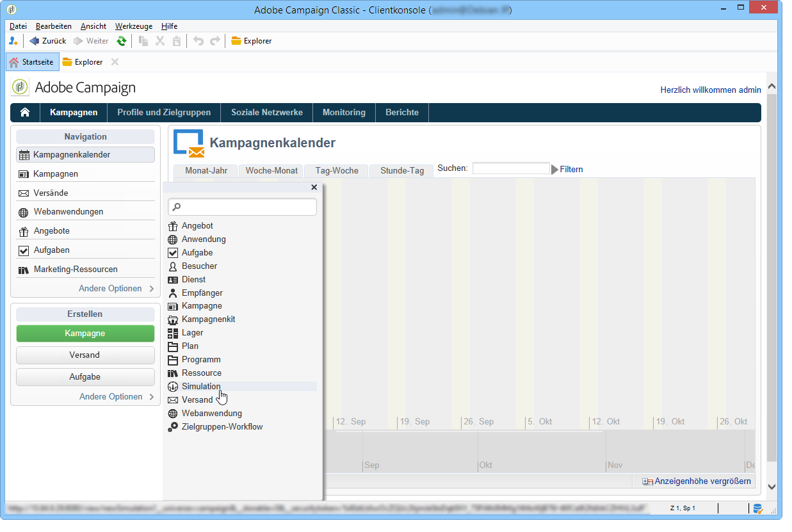
Task: Open the Datei menu
Action: [19, 26]
